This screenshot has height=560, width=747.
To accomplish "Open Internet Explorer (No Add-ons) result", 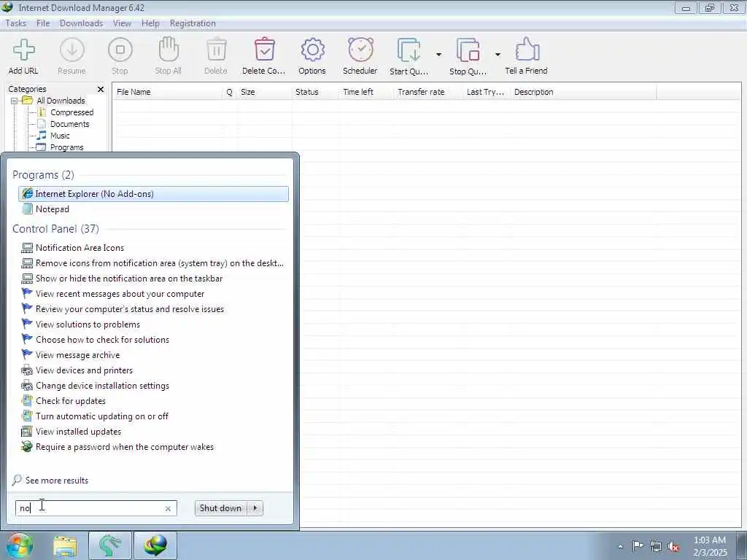I will pos(153,194).
